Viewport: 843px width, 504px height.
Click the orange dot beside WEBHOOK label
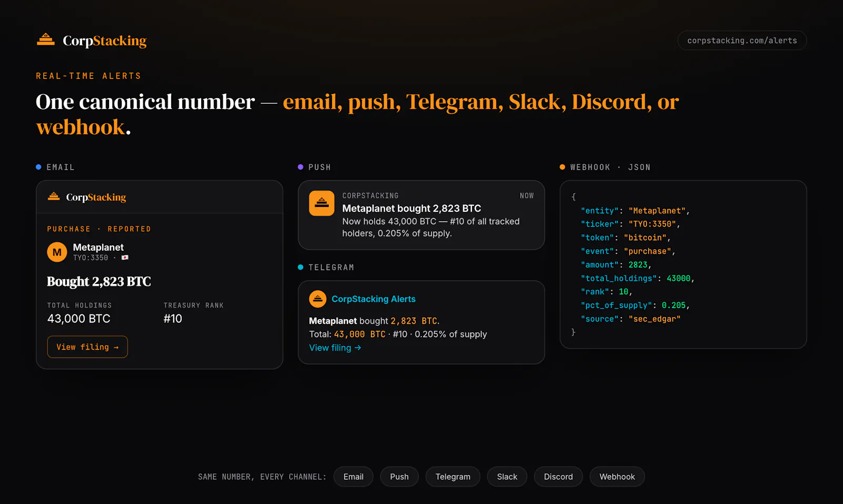click(562, 167)
